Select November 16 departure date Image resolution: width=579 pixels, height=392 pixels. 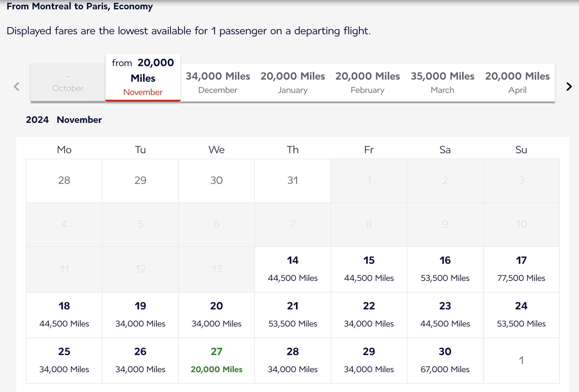click(445, 269)
